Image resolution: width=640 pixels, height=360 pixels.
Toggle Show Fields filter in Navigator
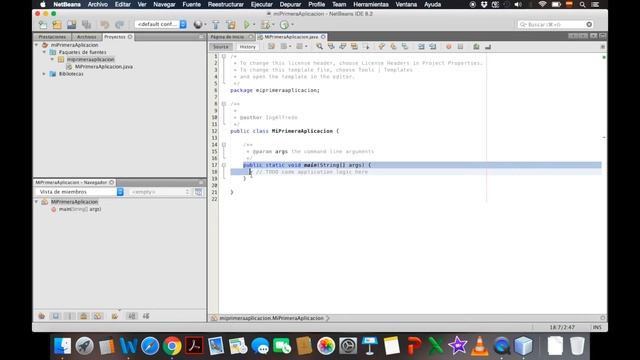click(56, 316)
